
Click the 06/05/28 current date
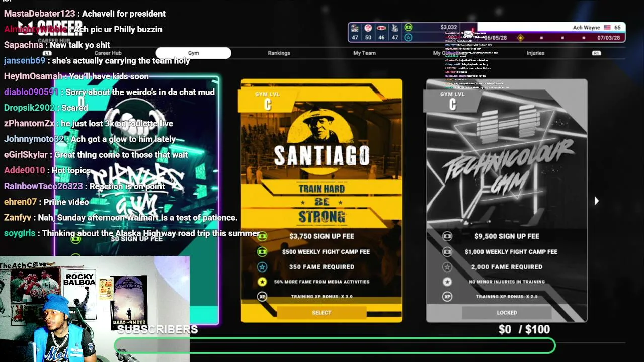point(495,38)
